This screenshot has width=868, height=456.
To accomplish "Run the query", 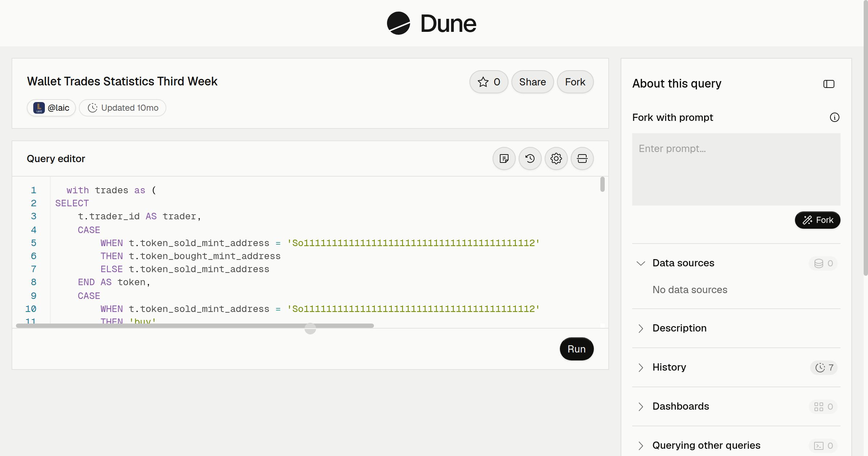I will pyautogui.click(x=576, y=349).
